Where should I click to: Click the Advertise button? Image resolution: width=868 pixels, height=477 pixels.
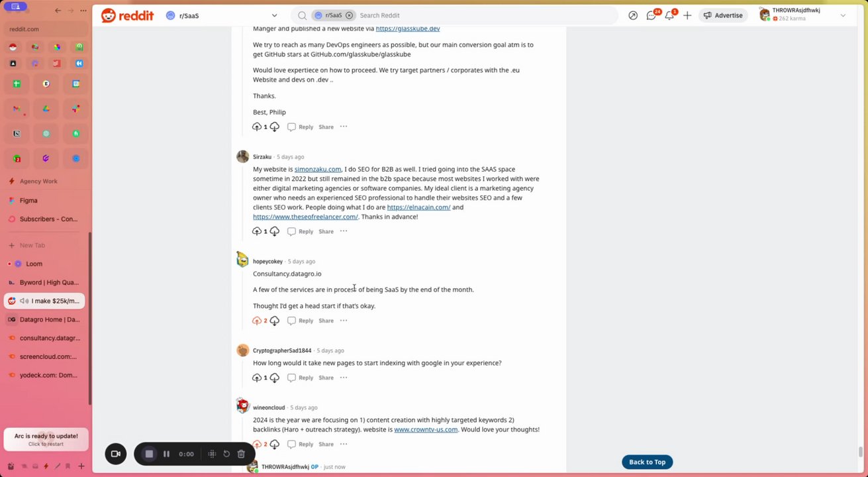722,15
